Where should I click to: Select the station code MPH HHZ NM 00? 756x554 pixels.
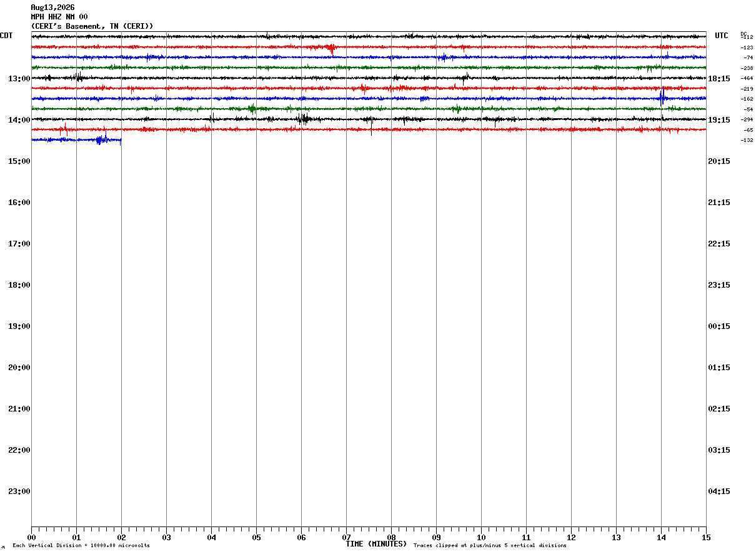pos(59,17)
